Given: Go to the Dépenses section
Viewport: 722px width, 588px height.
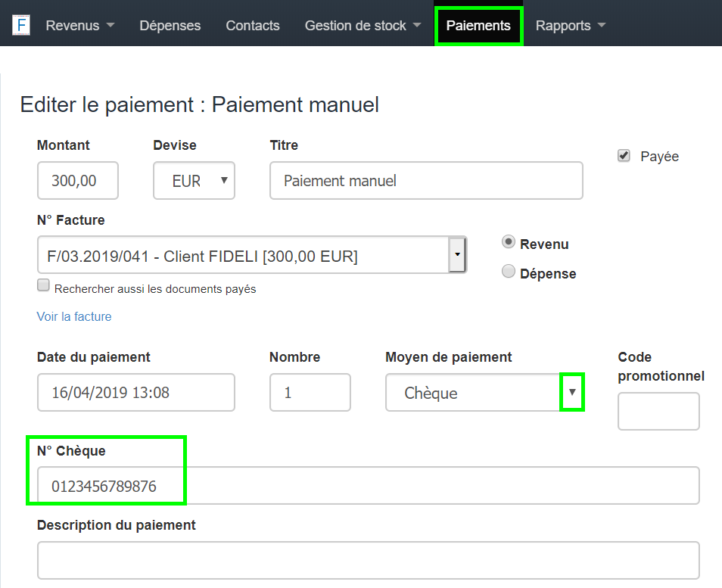Looking at the screenshot, I should click(x=170, y=25).
